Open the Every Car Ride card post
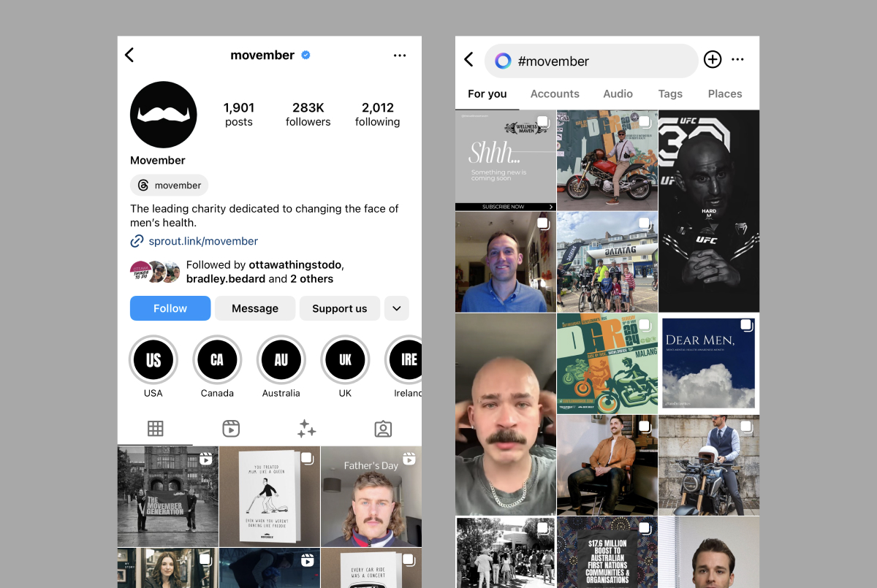This screenshot has height=588, width=877. (371, 568)
